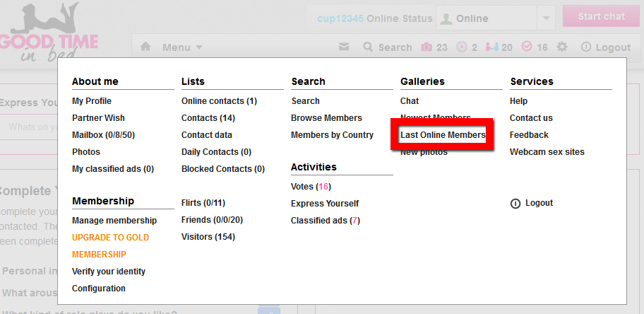Open Webcam sex sites link
This screenshot has width=644, height=314.
pos(547,152)
